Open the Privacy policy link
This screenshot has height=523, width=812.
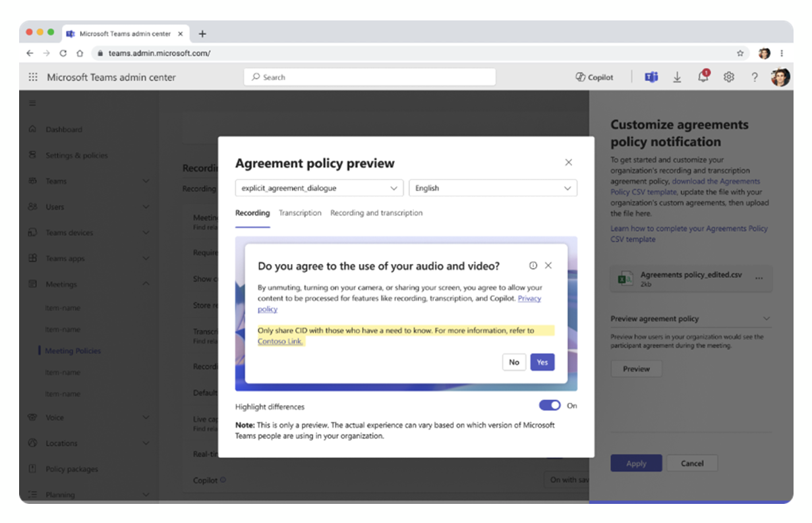[529, 298]
